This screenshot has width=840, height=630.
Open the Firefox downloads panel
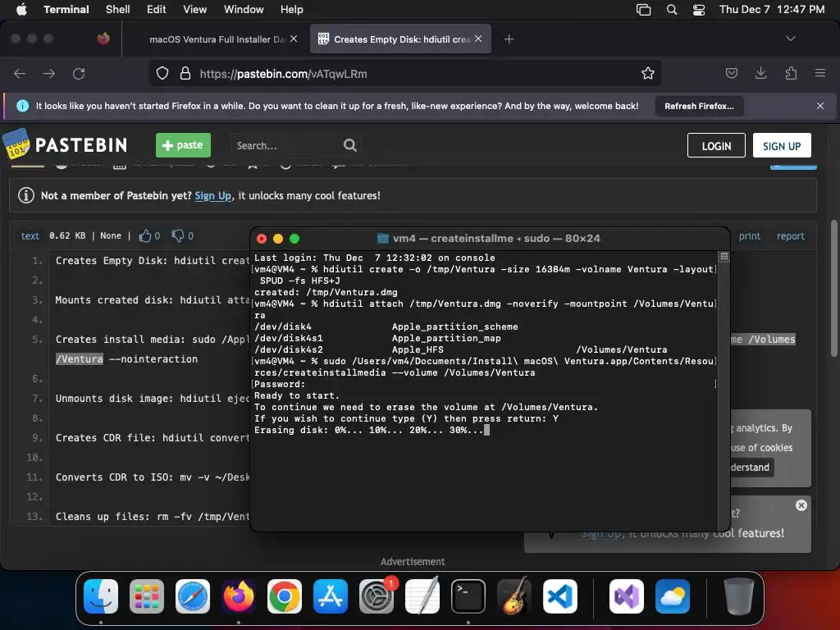[760, 73]
